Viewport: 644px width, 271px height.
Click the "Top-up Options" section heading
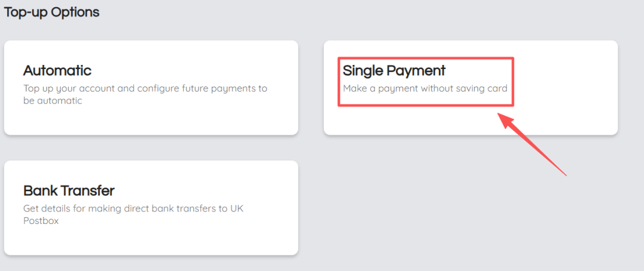[x=52, y=12]
